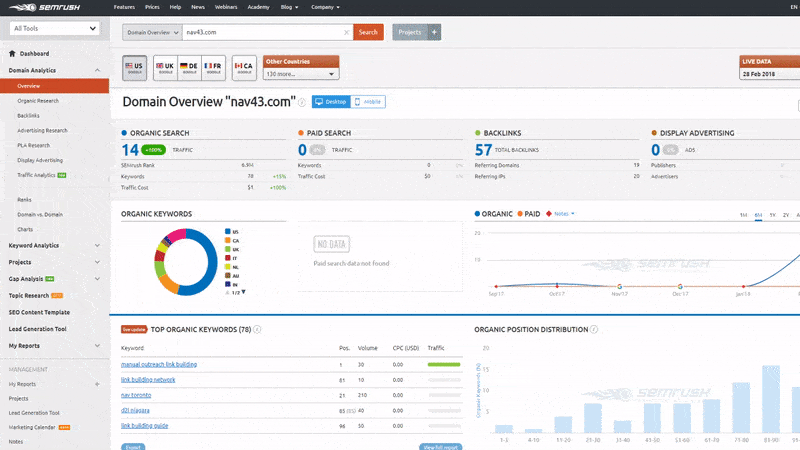Open Help in top navigation
The image size is (800, 450).
tap(175, 7)
